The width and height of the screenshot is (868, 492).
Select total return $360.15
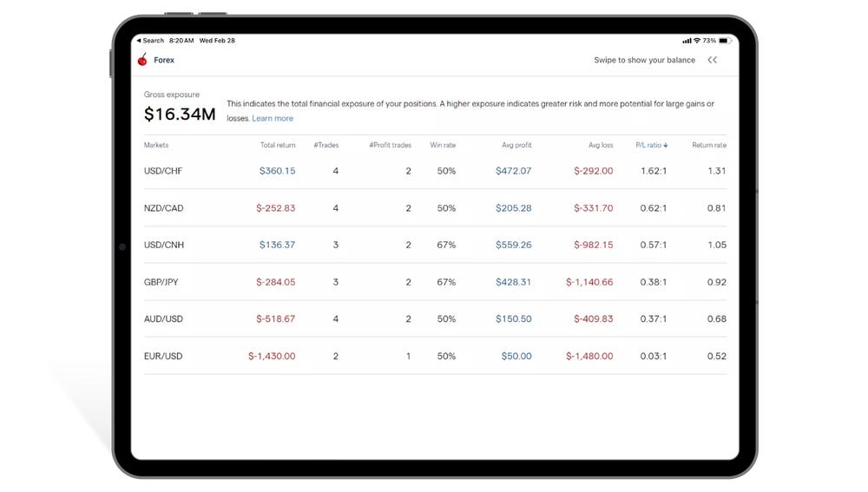(278, 171)
